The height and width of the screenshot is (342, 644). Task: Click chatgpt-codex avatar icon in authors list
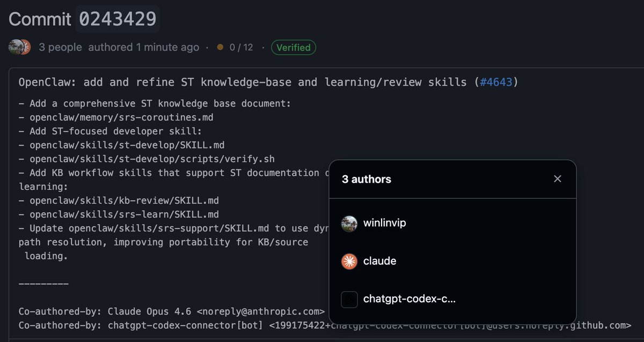[x=349, y=300]
